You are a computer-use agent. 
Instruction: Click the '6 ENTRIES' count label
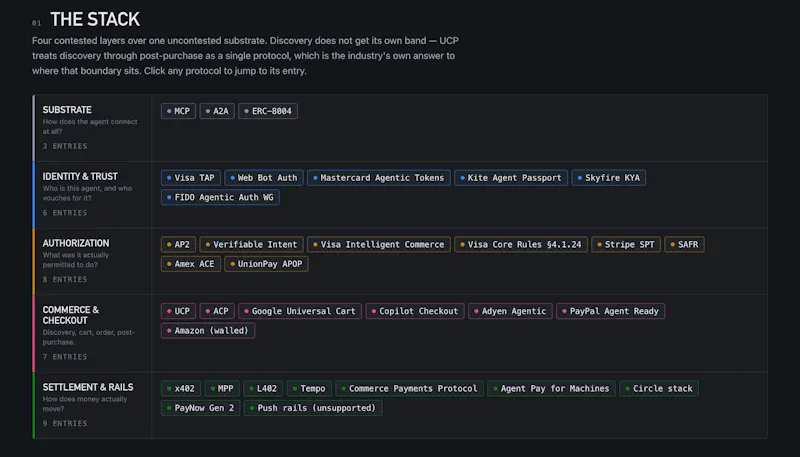pyautogui.click(x=65, y=213)
